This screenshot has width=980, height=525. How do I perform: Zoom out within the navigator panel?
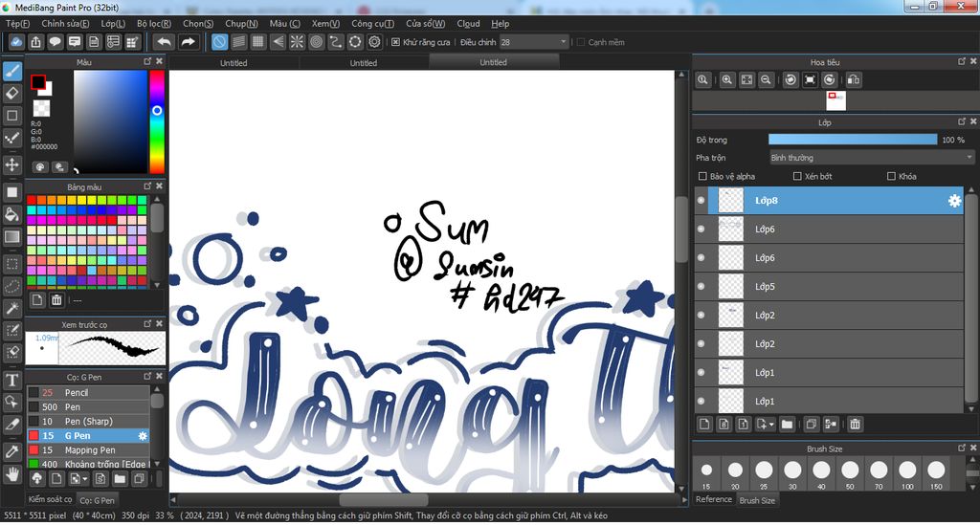(766, 80)
